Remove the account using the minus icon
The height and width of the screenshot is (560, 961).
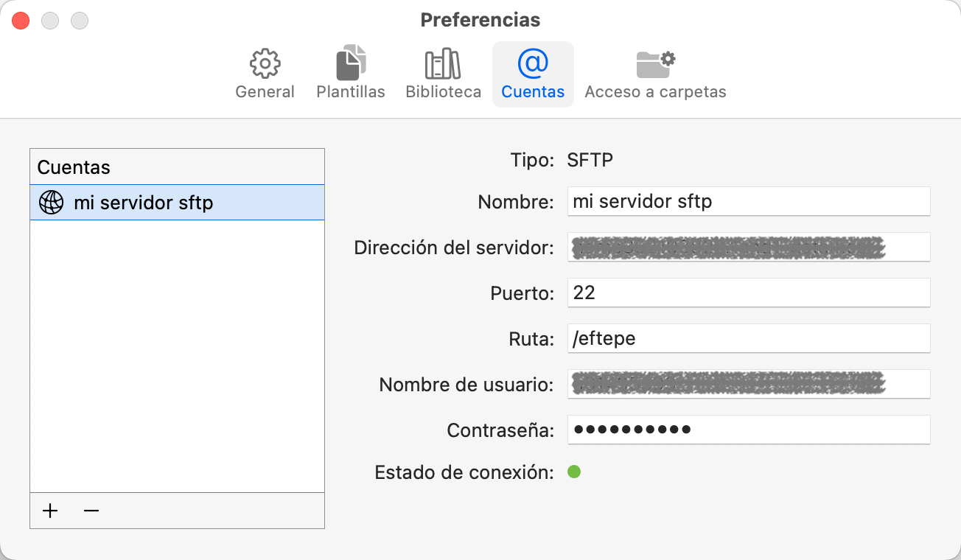pos(91,510)
